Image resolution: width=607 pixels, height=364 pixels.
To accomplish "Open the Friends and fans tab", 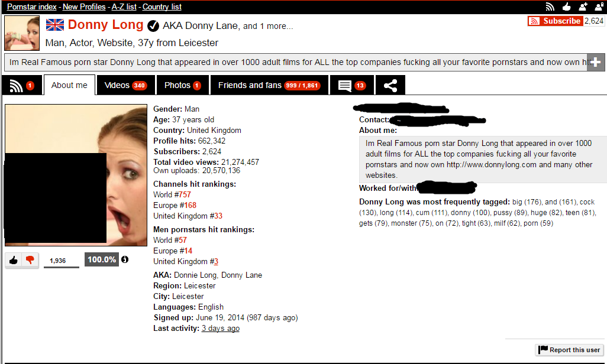I will 269,85.
